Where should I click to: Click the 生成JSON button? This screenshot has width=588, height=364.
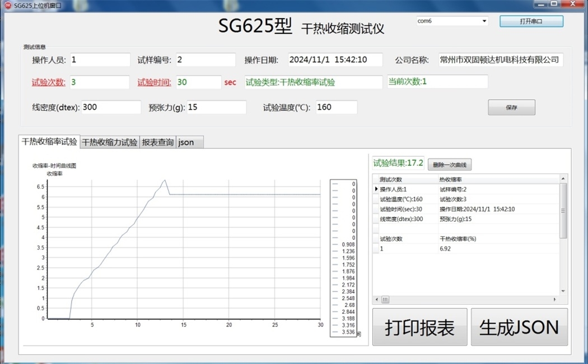[519, 328]
